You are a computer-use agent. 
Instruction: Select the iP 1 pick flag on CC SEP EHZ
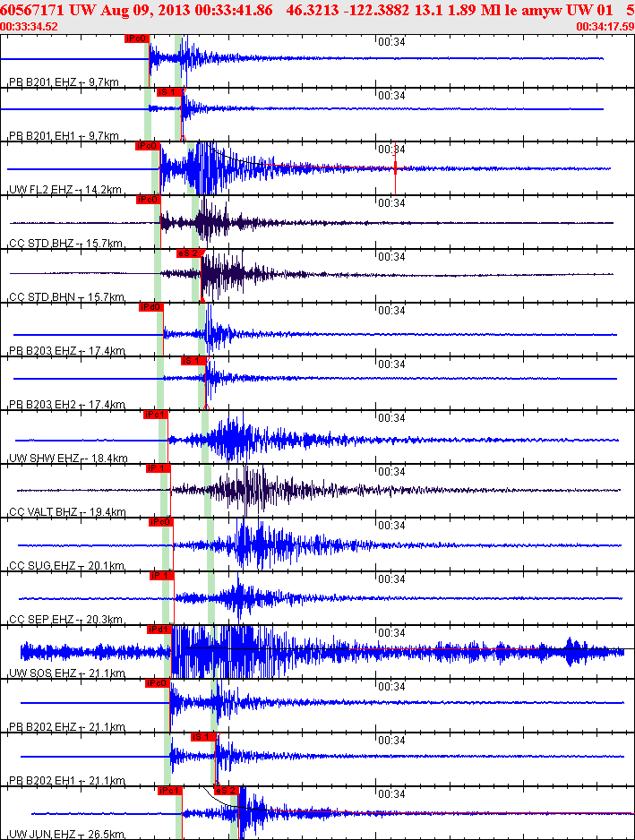[161, 576]
